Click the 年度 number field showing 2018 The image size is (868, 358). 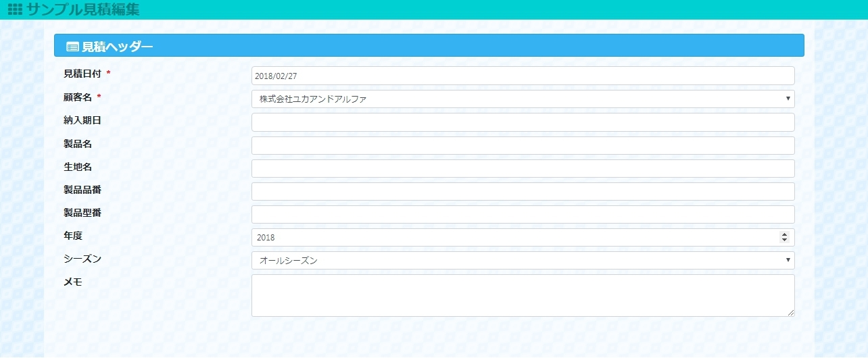[x=514, y=238]
